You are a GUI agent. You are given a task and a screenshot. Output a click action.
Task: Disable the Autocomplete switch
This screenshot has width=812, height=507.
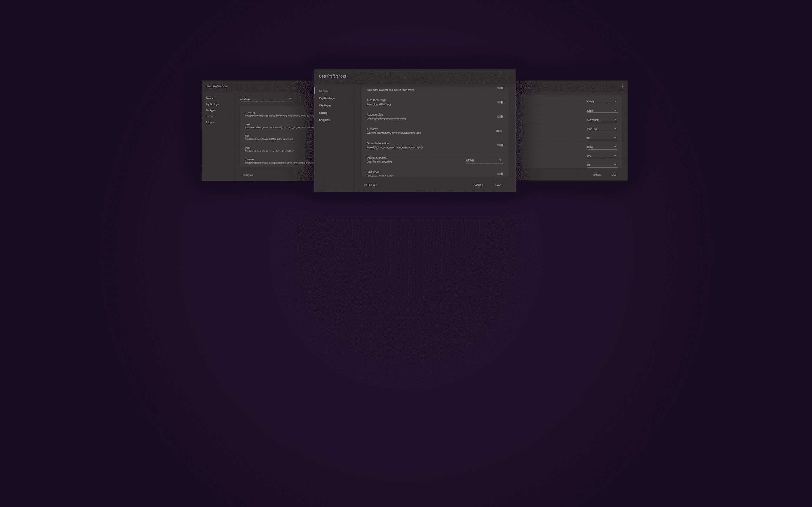coord(500,117)
